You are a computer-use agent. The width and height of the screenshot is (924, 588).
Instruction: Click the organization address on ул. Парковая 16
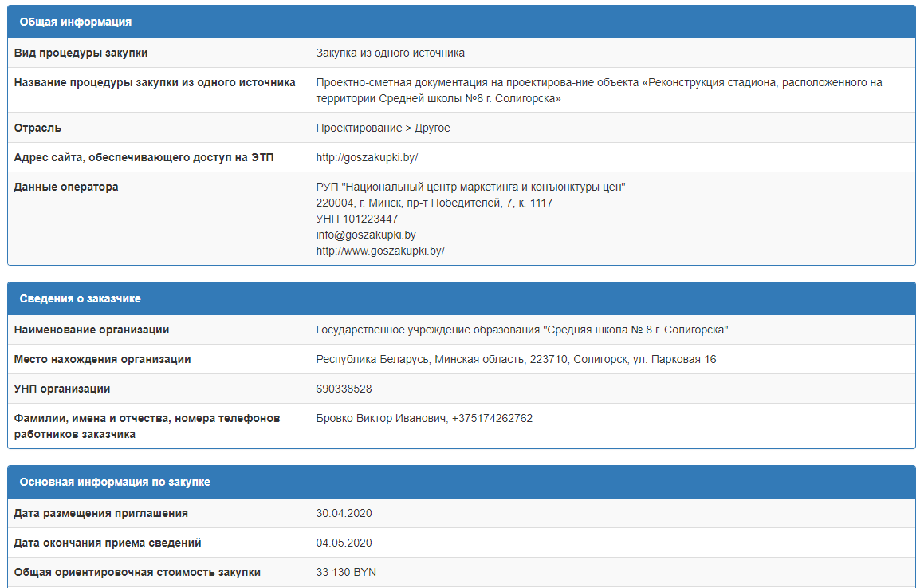[x=516, y=359]
